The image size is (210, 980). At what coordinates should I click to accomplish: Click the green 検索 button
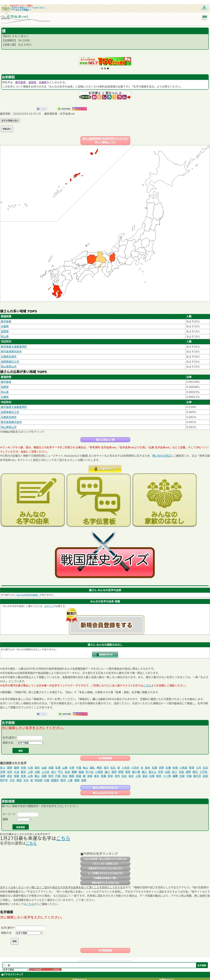(x=21, y=751)
